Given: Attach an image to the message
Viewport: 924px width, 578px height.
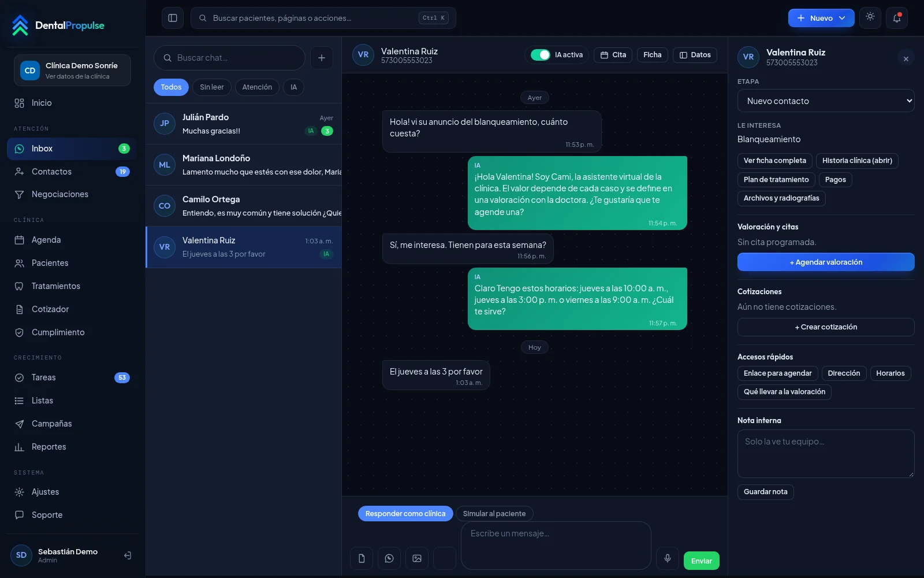Looking at the screenshot, I should [x=417, y=558].
